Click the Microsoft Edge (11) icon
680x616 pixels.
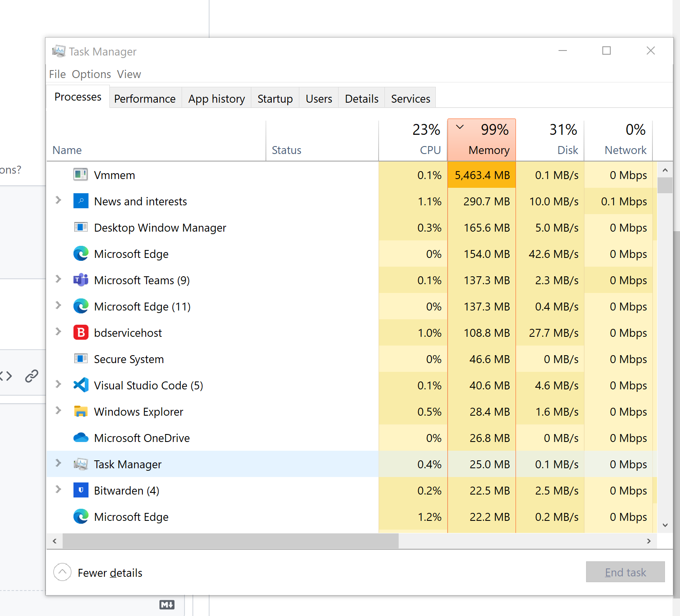coord(81,306)
